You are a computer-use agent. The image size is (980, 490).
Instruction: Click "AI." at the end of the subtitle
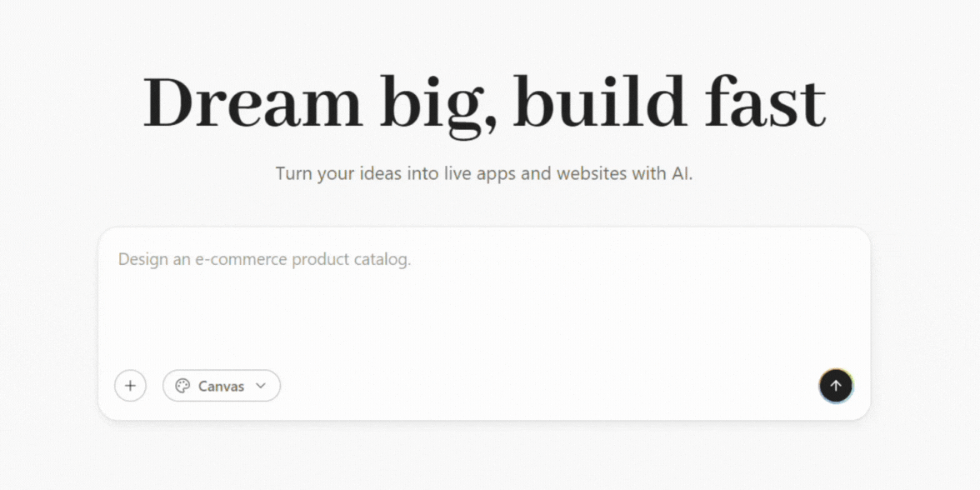click(681, 175)
